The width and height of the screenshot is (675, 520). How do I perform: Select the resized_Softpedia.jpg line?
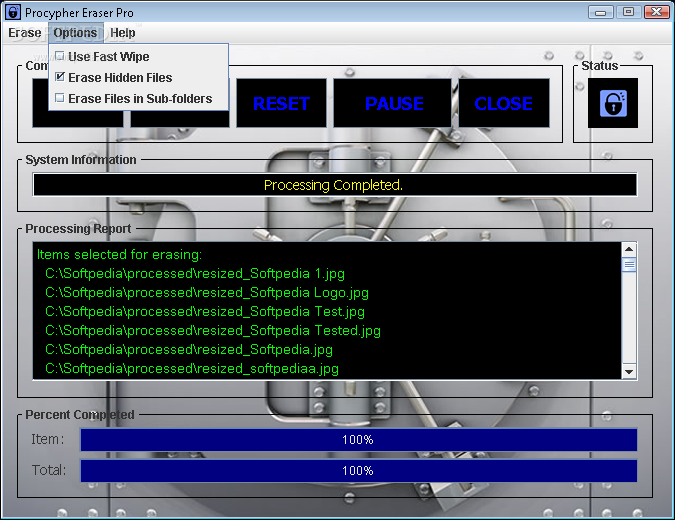click(189, 350)
